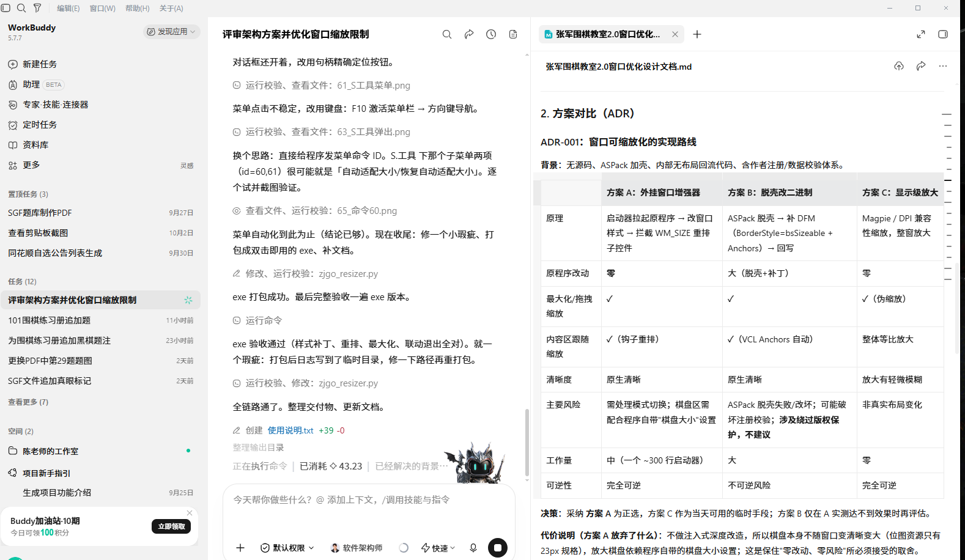Share the design document md file
The height and width of the screenshot is (560, 965).
921,66
